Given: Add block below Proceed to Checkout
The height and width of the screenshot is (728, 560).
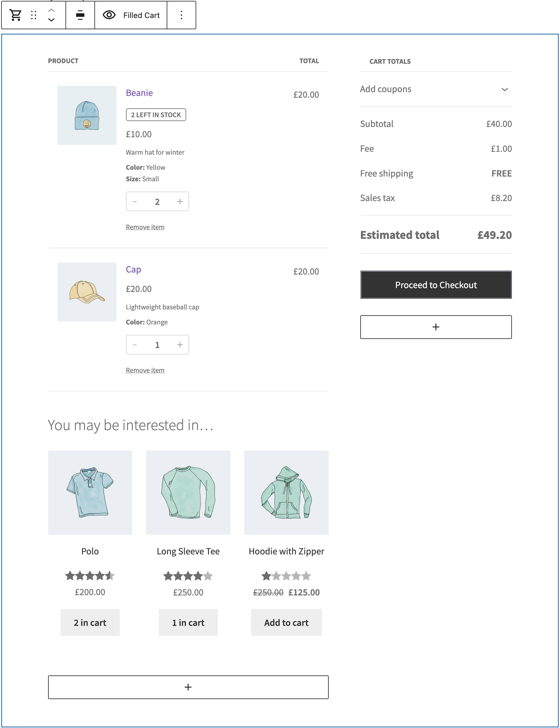Looking at the screenshot, I should [x=435, y=327].
